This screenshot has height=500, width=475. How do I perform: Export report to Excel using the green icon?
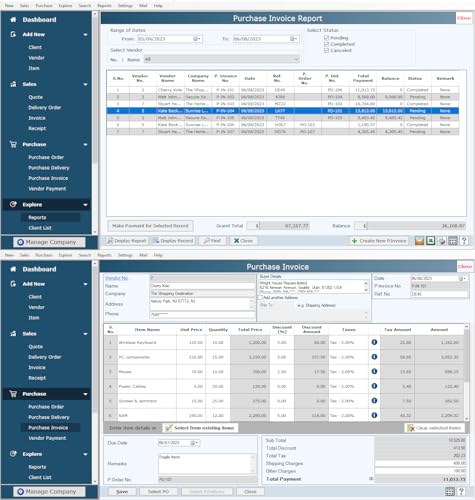coord(430,241)
